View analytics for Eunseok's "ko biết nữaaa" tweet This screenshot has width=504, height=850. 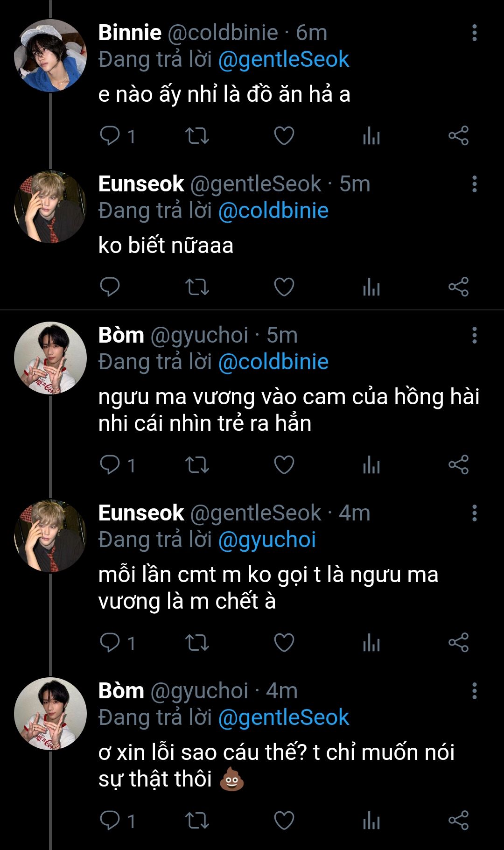tap(371, 287)
